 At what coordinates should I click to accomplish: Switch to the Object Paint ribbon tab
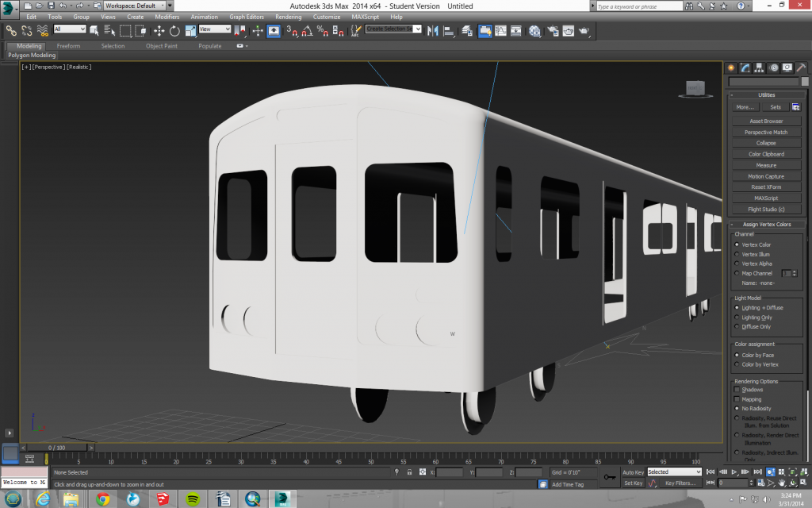click(162, 46)
